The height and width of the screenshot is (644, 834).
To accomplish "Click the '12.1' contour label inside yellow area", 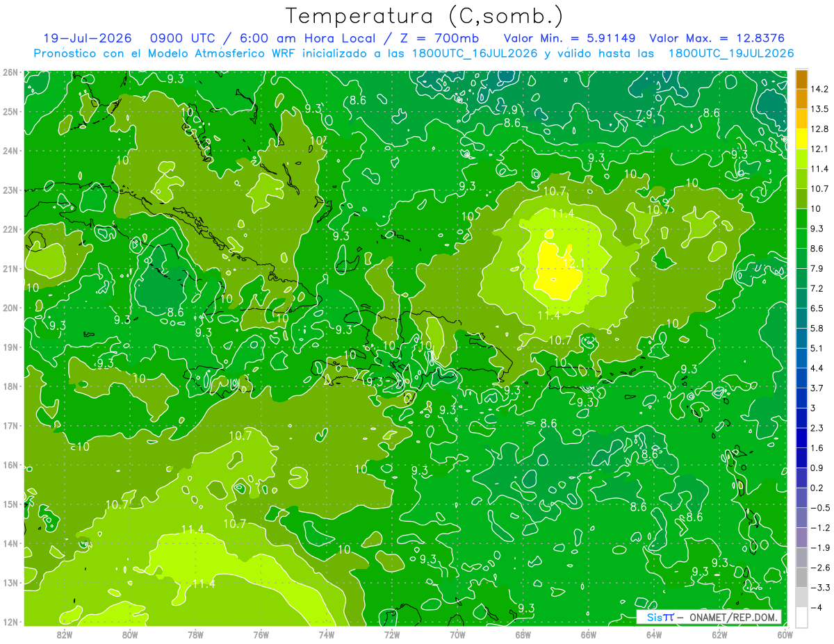I will 573,263.
